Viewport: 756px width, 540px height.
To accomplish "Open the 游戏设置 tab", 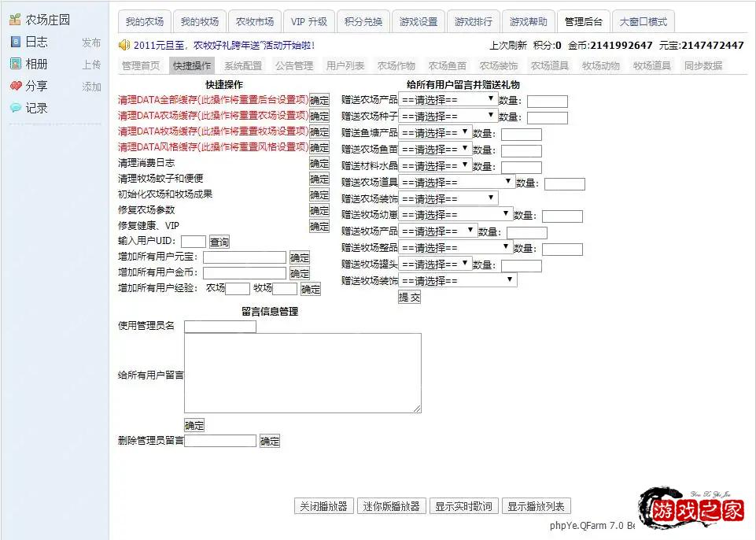I will 419,21.
